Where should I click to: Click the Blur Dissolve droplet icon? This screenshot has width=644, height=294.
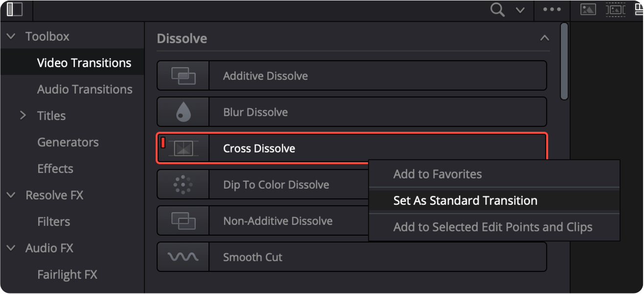coord(183,112)
